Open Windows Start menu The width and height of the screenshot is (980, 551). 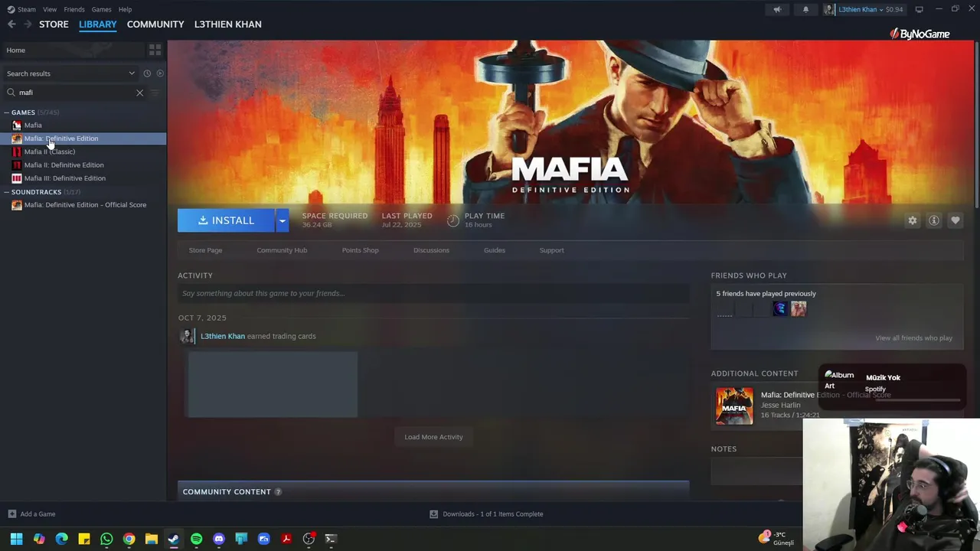[16, 539]
